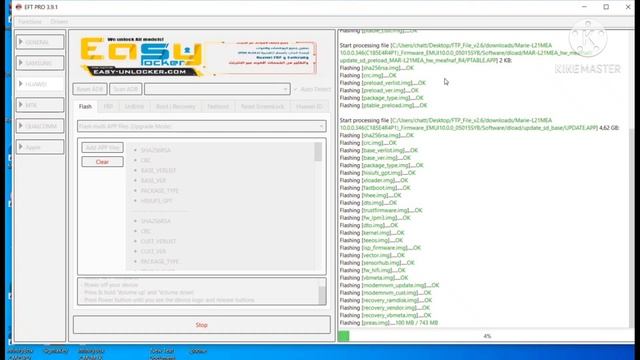Screen dimensions: 640x360
Task: Switch to the Reset Screenlock tab
Action: 262,107
